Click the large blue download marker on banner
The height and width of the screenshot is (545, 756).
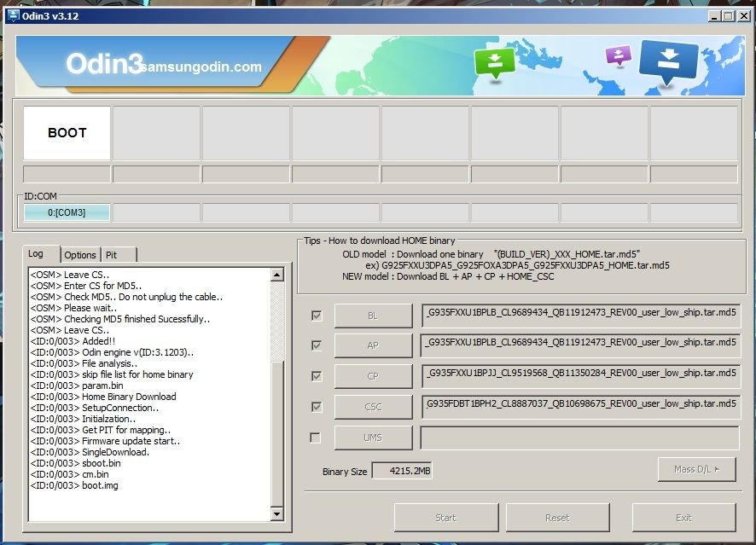[x=668, y=61]
